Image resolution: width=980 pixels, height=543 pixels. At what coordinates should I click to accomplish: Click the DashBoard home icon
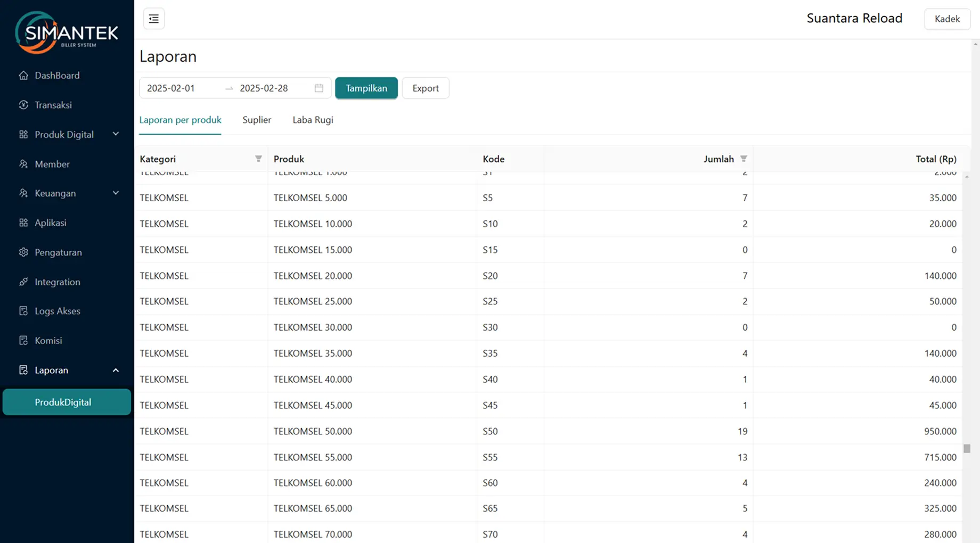click(x=23, y=75)
